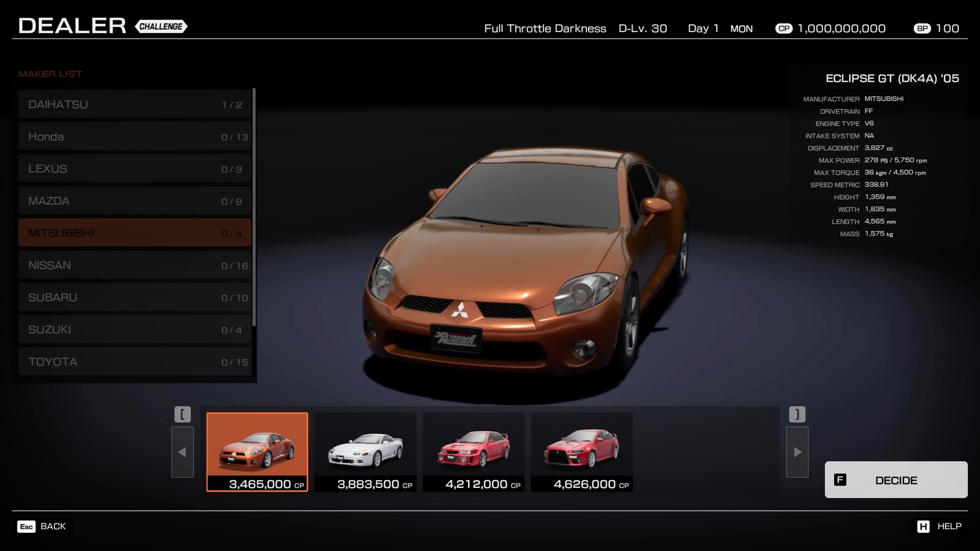Choose the Honda maker entry
The image size is (980, 551).
pos(134,136)
